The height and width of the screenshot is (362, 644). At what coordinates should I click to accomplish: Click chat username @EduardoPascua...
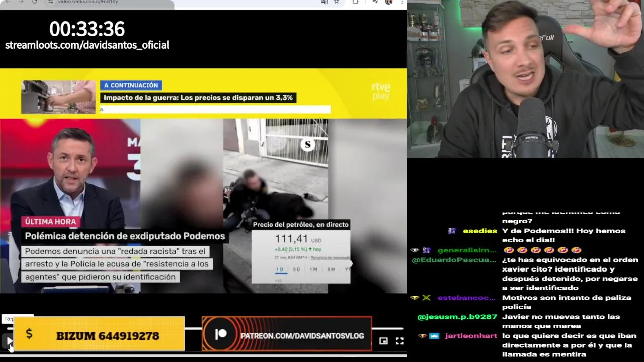pos(454,260)
